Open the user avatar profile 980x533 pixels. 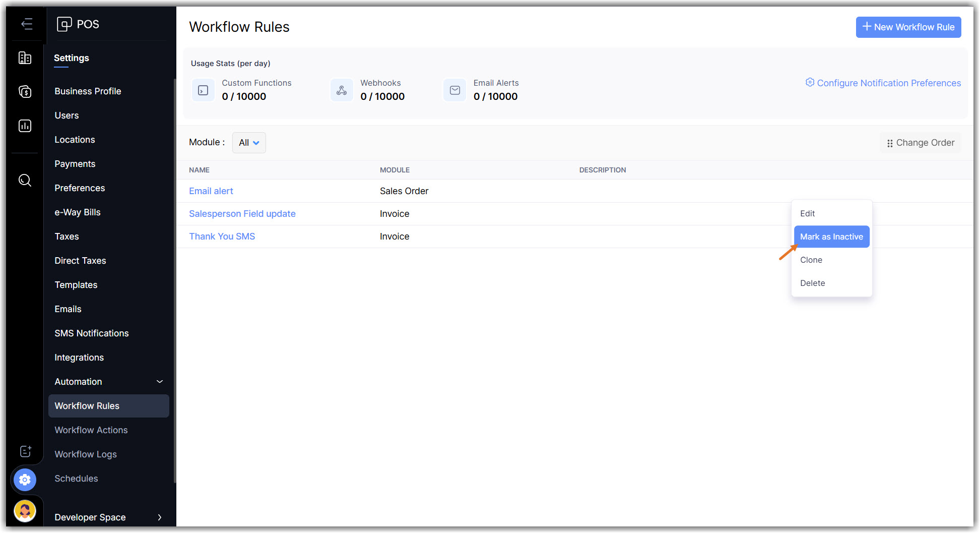point(25,511)
